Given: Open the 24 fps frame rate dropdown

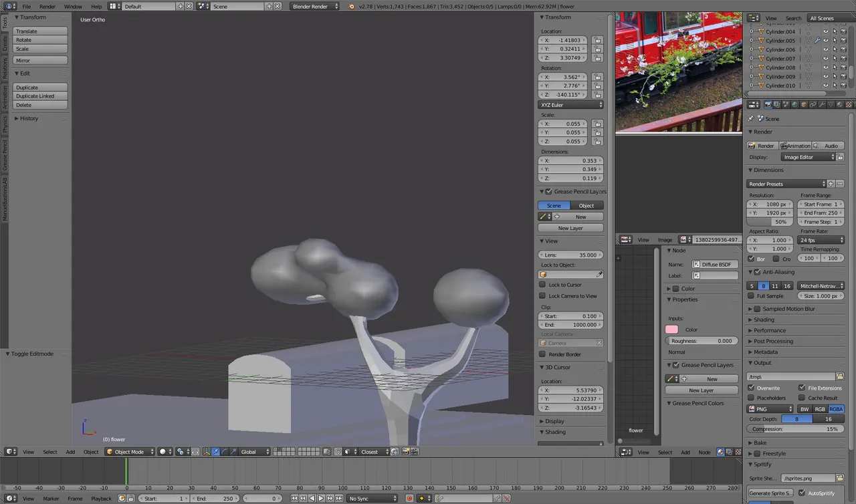Looking at the screenshot, I should pos(821,240).
